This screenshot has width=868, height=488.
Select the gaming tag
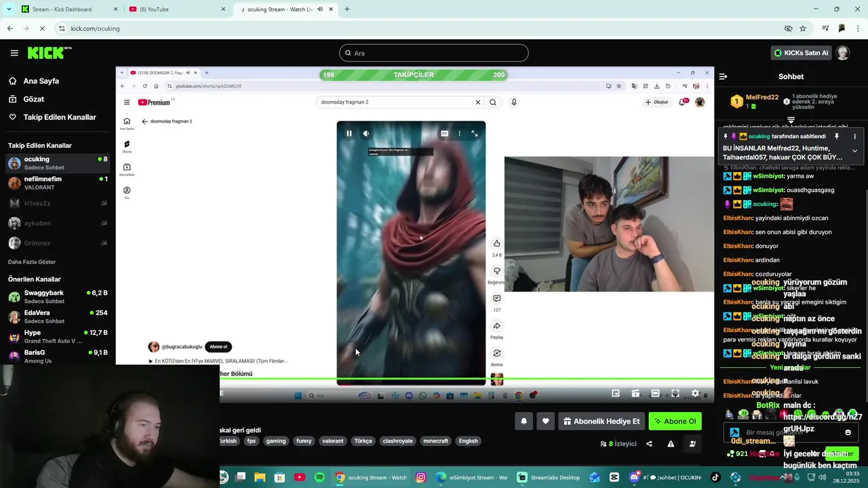point(276,441)
